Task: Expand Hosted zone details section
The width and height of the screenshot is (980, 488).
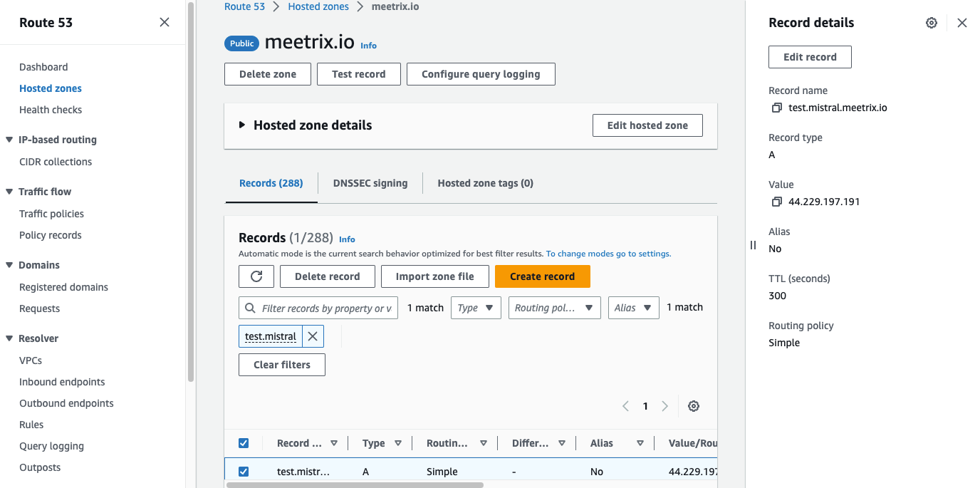Action: click(242, 125)
